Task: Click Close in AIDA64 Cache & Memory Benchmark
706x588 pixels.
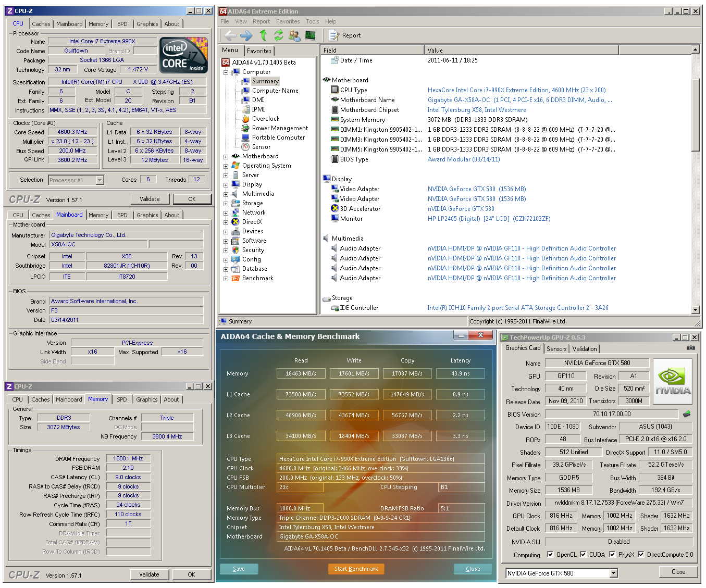Action: pos(473,569)
